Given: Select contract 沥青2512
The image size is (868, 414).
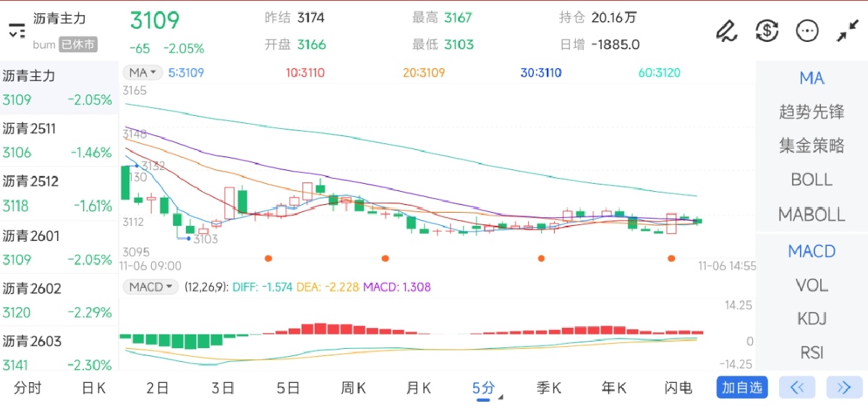Looking at the screenshot, I should [58, 193].
